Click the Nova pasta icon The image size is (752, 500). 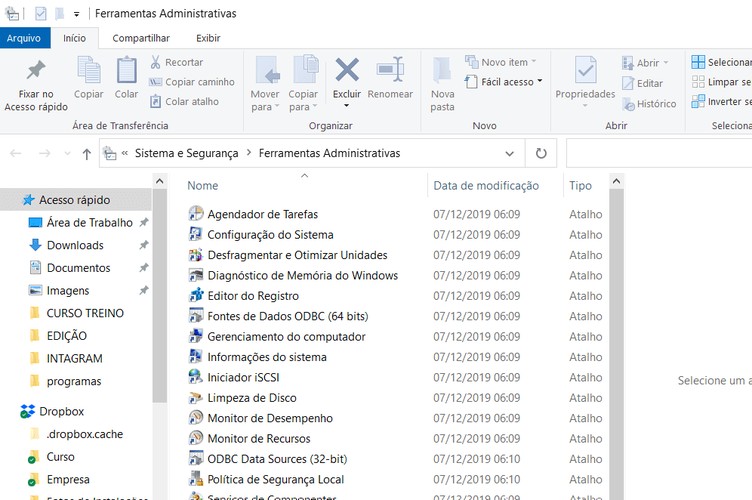click(x=442, y=71)
